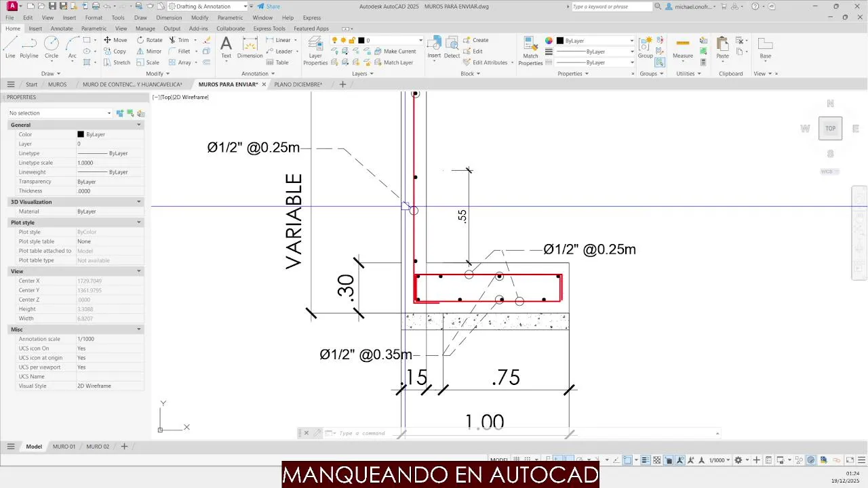Select the Rotate tool

coord(150,40)
